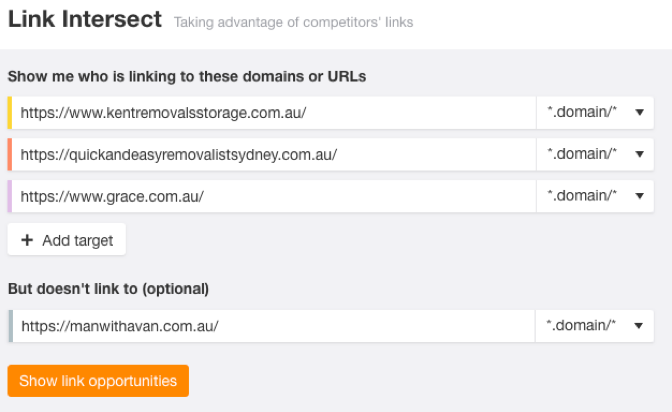Click "But doesn't link to (optional)" label

[x=108, y=289]
